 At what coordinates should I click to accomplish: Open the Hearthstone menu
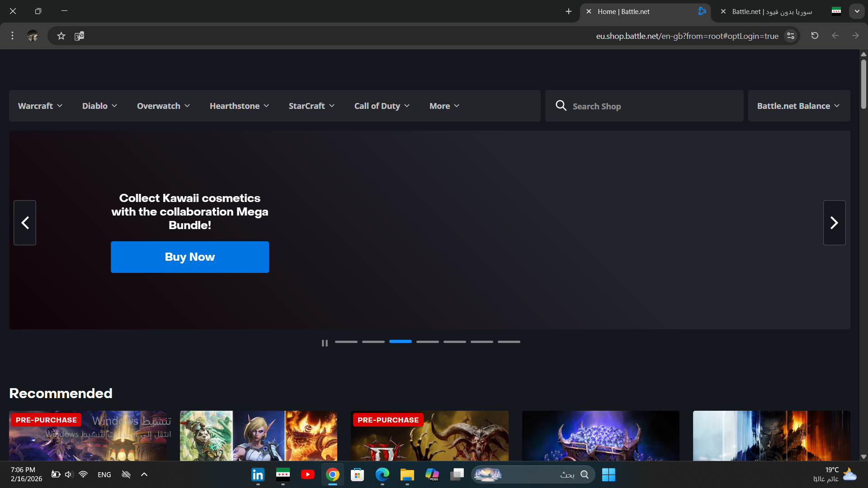(x=239, y=106)
